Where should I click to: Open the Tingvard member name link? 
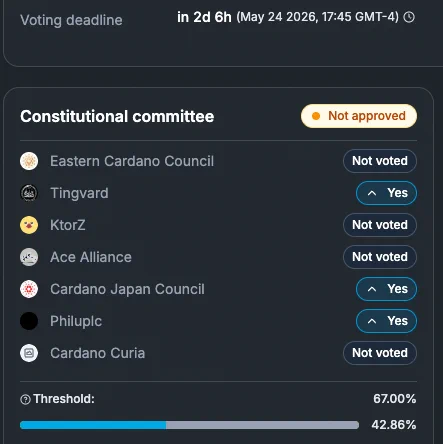click(79, 193)
